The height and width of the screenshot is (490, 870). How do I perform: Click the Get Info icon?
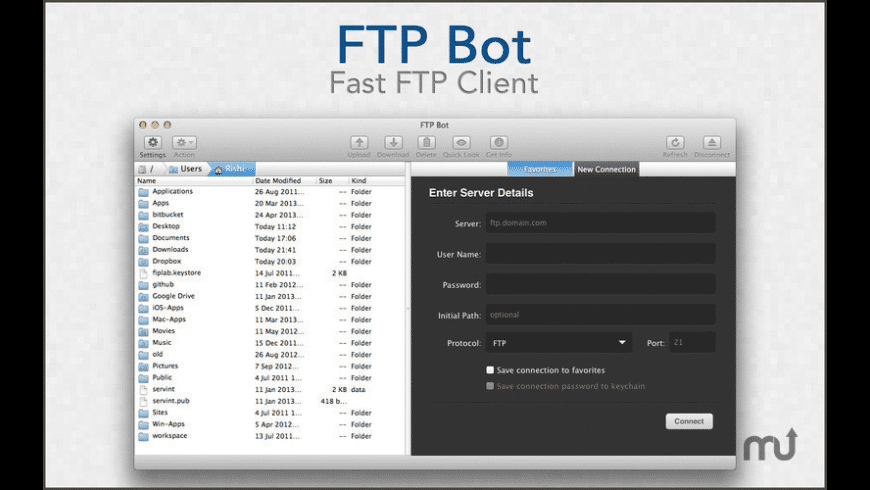tap(499, 143)
